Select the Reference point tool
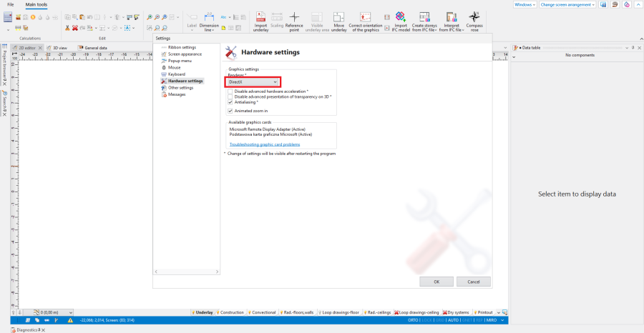This screenshot has height=333, width=644. pyautogui.click(x=293, y=17)
